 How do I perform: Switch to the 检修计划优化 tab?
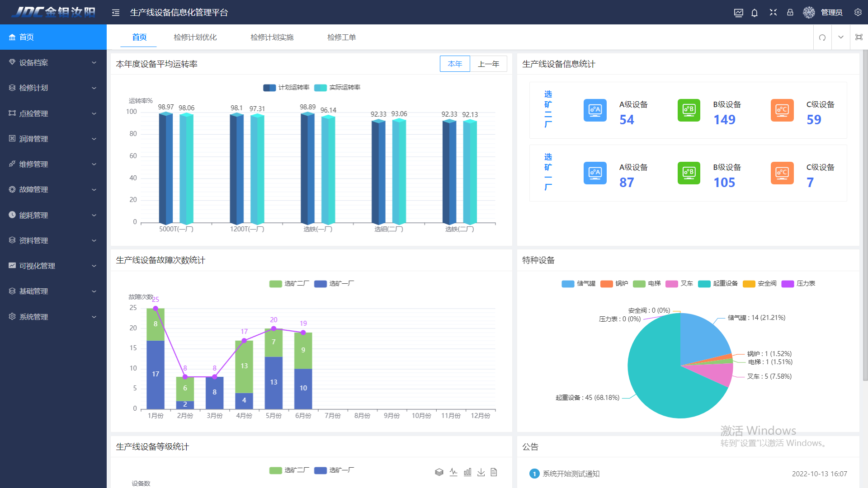(x=195, y=38)
